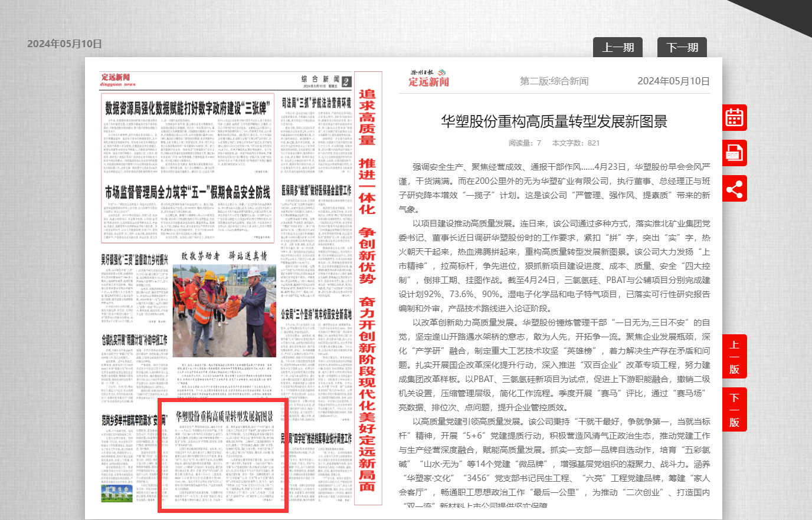Go to previous issue 上一期
Screen dimensions: 812x520
pyautogui.click(x=617, y=48)
